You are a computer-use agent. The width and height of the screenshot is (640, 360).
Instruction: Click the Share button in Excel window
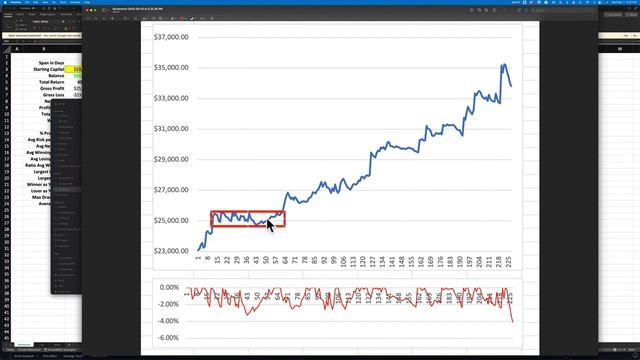point(632,15)
